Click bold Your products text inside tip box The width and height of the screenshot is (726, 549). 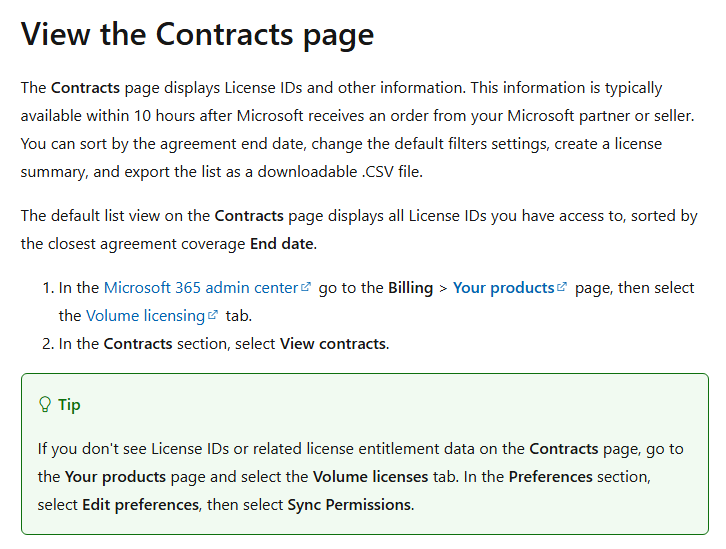tap(115, 477)
